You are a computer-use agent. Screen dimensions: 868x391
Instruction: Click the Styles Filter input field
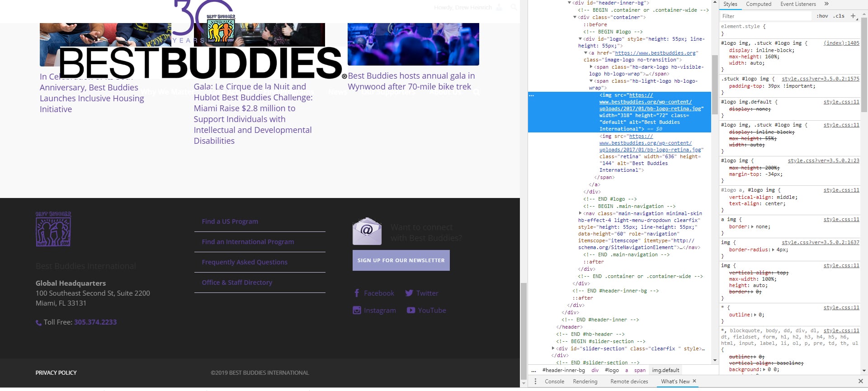coord(765,16)
